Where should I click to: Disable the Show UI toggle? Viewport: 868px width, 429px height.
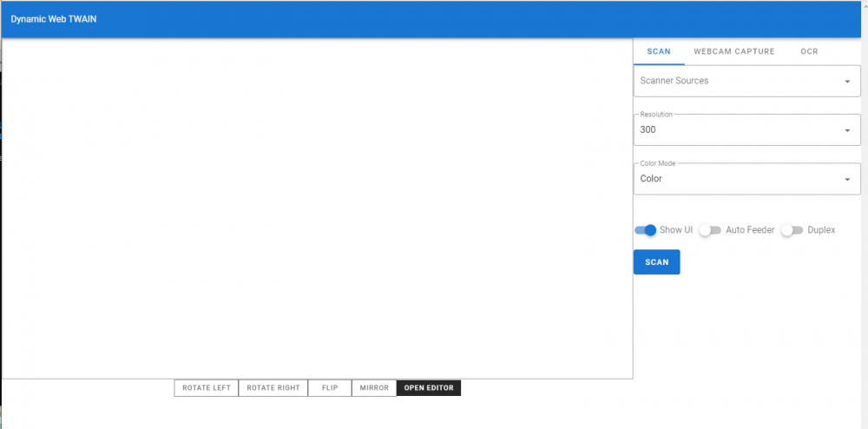pos(646,230)
